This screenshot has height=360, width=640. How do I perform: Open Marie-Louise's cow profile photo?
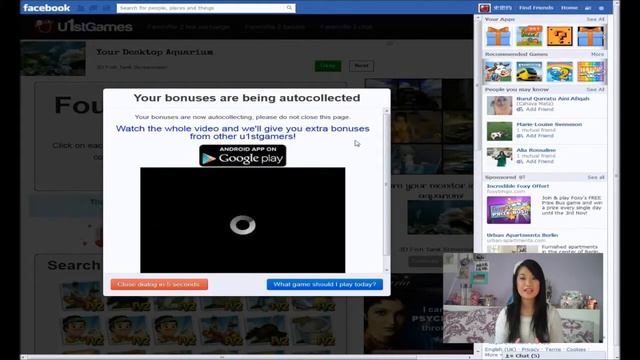[x=499, y=131]
